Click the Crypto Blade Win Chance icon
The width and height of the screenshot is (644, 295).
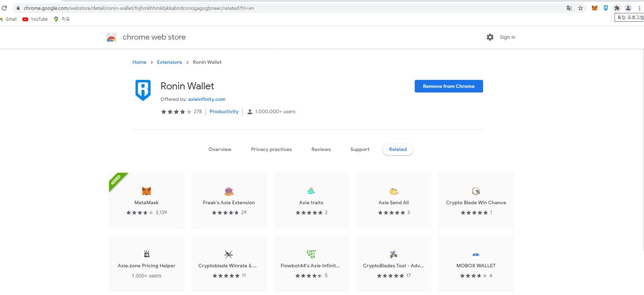[x=476, y=191]
